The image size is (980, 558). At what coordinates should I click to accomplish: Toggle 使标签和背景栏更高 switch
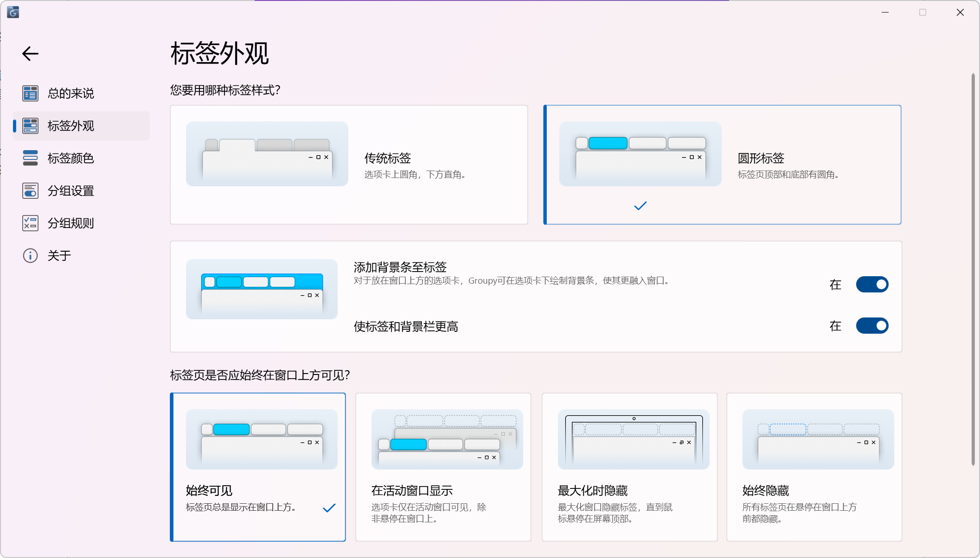click(x=871, y=326)
